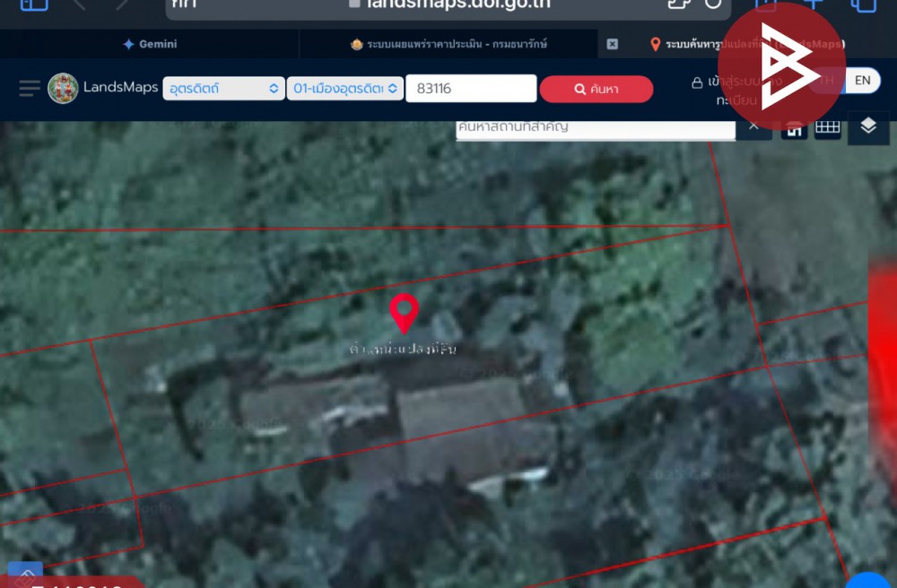897x588 pixels.
Task: Click the red ค้นหา search button
Action: tap(597, 89)
